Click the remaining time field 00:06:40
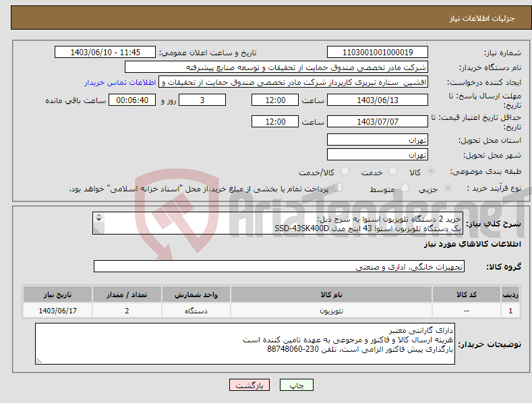 point(132,100)
